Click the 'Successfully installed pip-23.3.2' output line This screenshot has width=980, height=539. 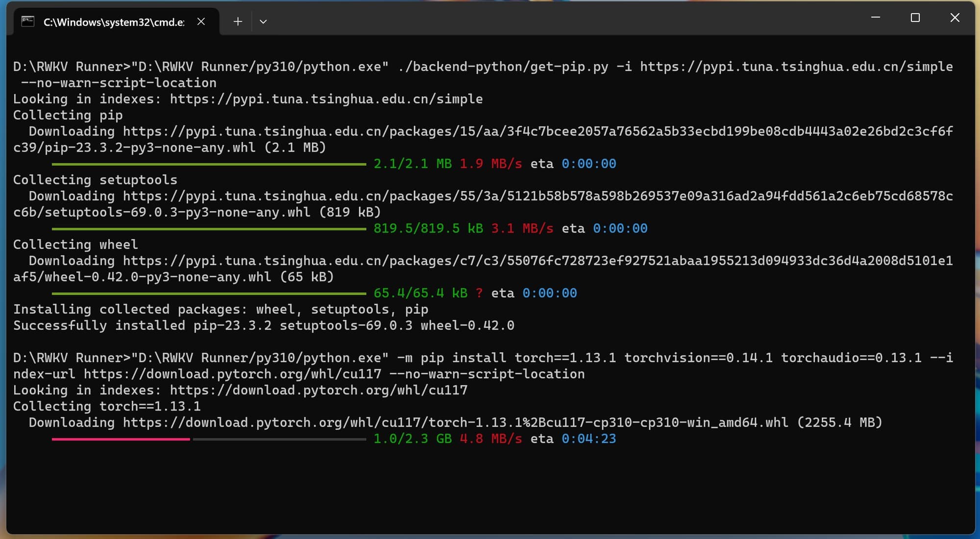click(x=263, y=326)
